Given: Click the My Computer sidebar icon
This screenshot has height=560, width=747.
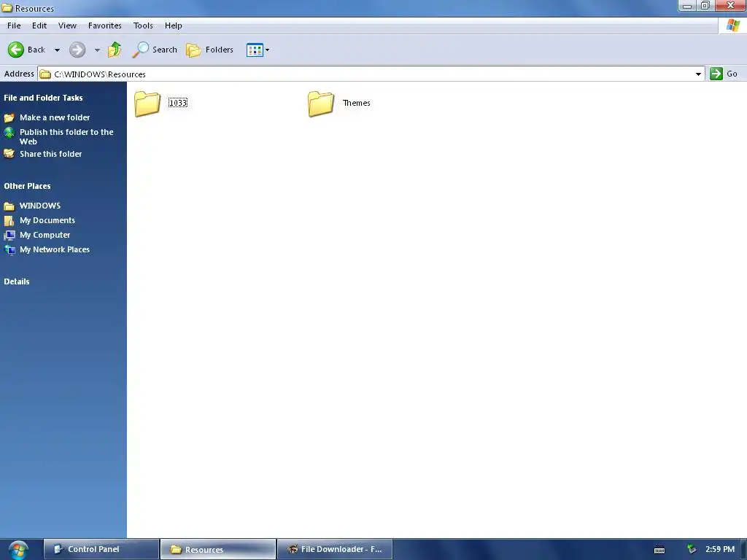Looking at the screenshot, I should click(9, 236).
